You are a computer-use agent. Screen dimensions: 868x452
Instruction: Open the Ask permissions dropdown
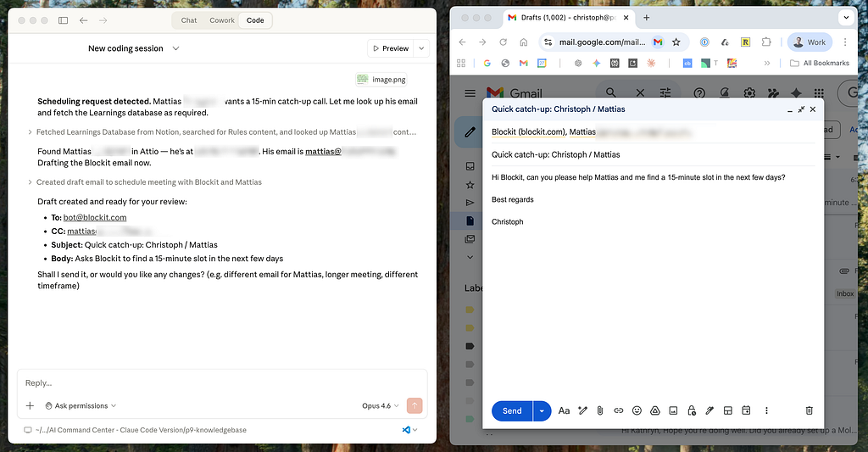81,406
